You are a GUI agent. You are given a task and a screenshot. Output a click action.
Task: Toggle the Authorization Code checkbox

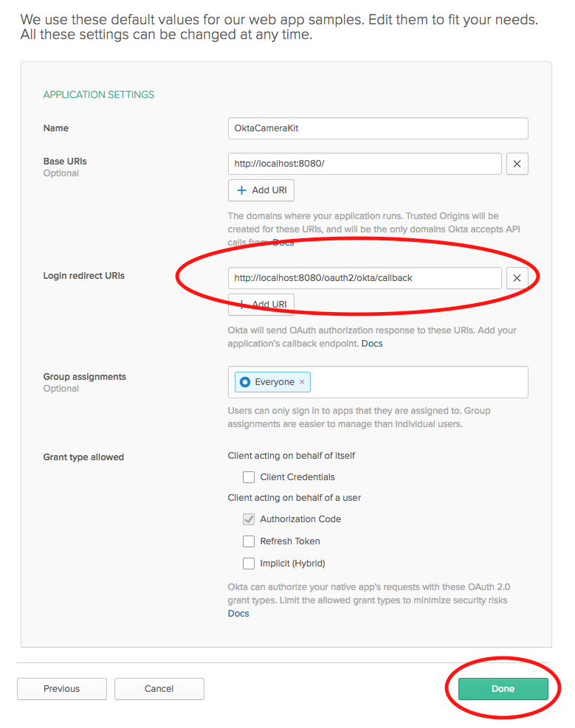(x=249, y=519)
